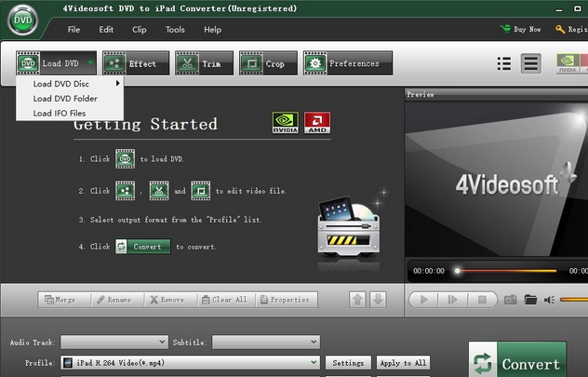The width and height of the screenshot is (588, 377).
Task: Choose Load DVD Folder
Action: [x=70, y=99]
